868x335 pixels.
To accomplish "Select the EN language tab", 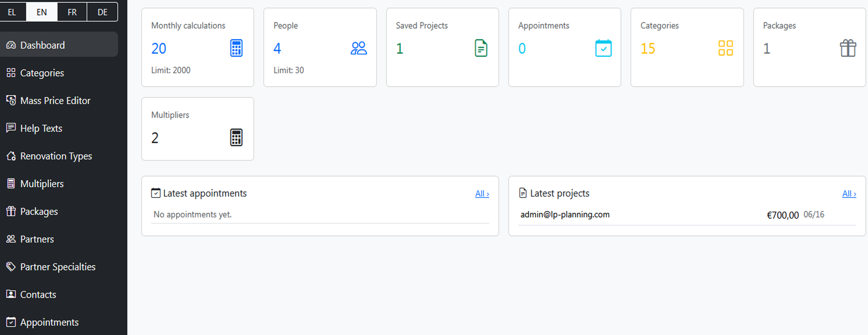I will pyautogui.click(x=42, y=12).
